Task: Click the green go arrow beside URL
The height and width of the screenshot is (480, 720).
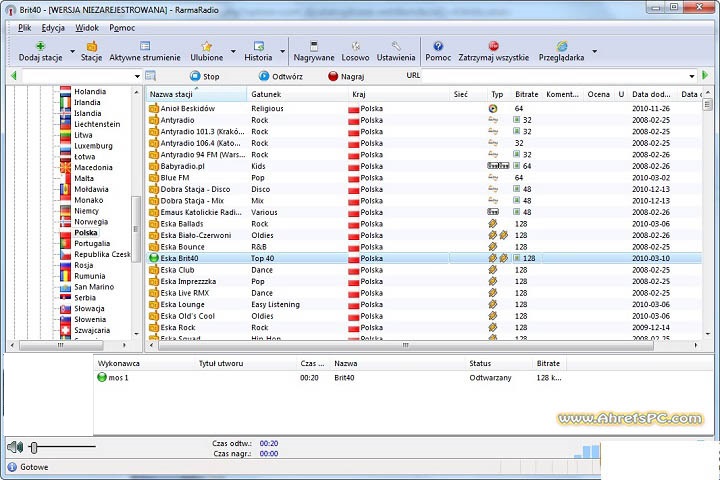Action: (705, 75)
